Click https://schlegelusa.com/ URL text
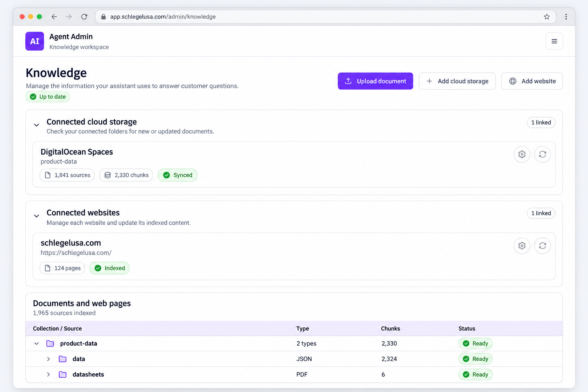 76,253
